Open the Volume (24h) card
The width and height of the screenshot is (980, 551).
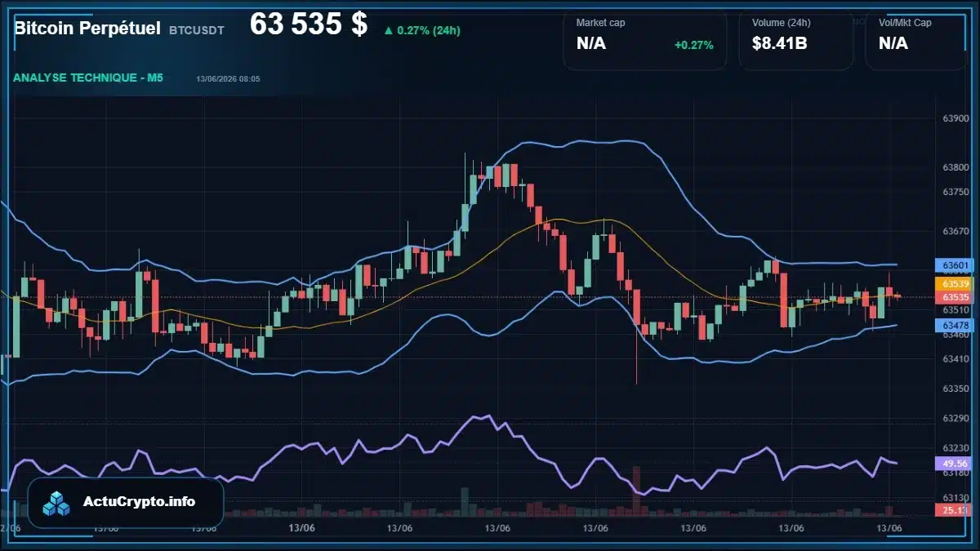pos(796,41)
